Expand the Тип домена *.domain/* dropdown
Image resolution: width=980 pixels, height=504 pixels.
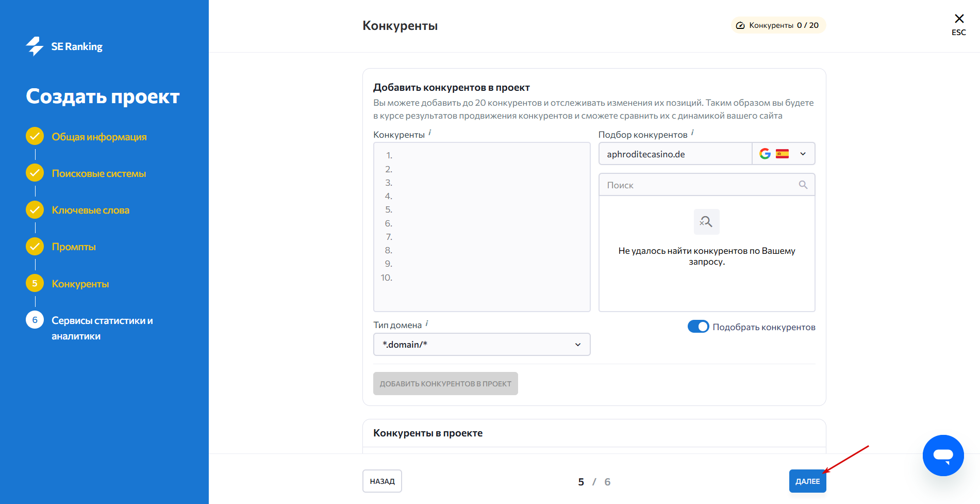[481, 345]
